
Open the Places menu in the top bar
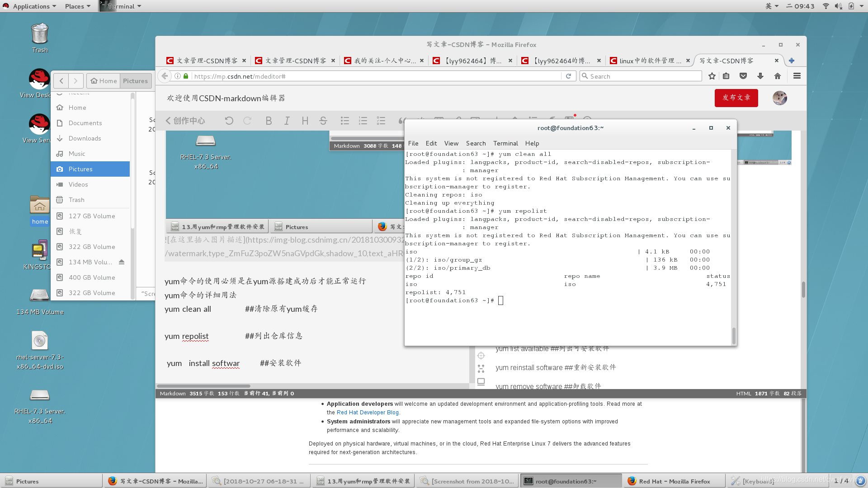[77, 6]
